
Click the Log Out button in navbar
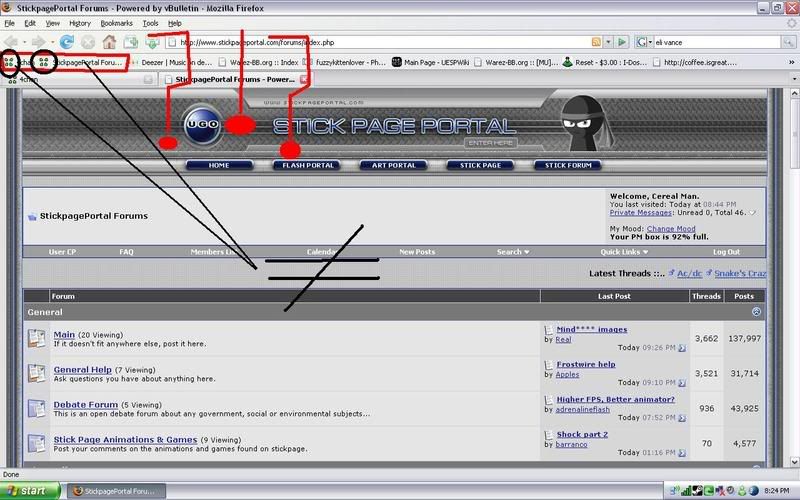726,252
